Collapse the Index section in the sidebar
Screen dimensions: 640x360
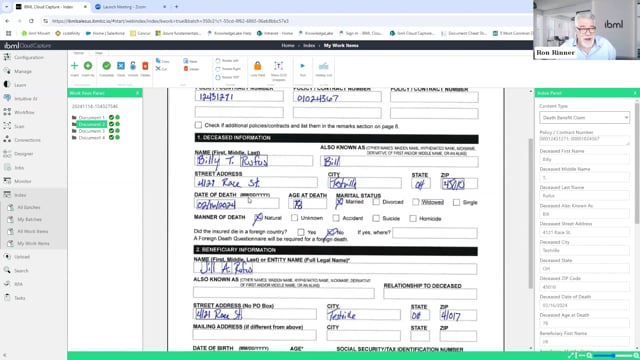(x=20, y=195)
